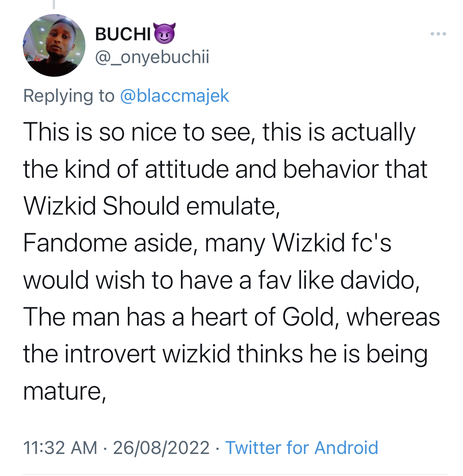This screenshot has width=463, height=476.
Task: Click the 'fav like davido' line
Action: [222, 280]
